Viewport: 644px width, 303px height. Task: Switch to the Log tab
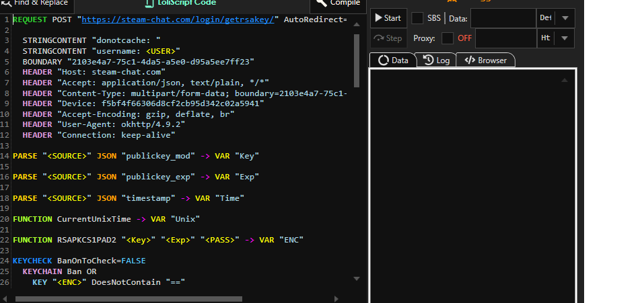pyautogui.click(x=436, y=60)
